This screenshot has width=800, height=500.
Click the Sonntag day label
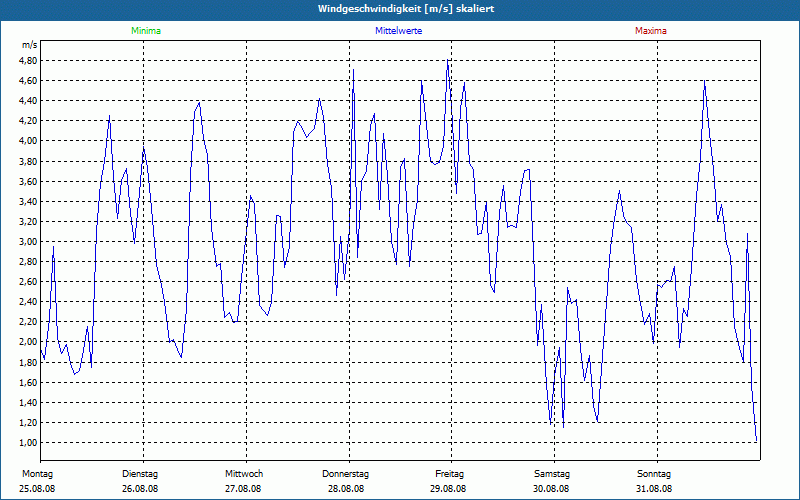654,474
